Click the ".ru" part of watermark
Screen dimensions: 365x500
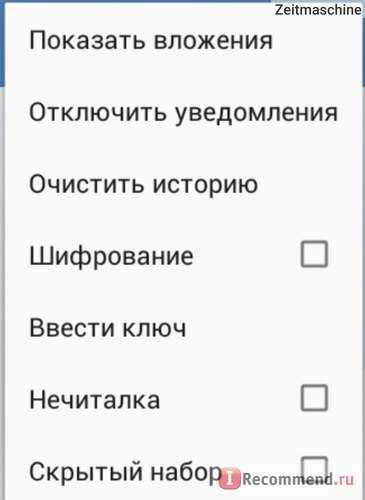(x=345, y=480)
